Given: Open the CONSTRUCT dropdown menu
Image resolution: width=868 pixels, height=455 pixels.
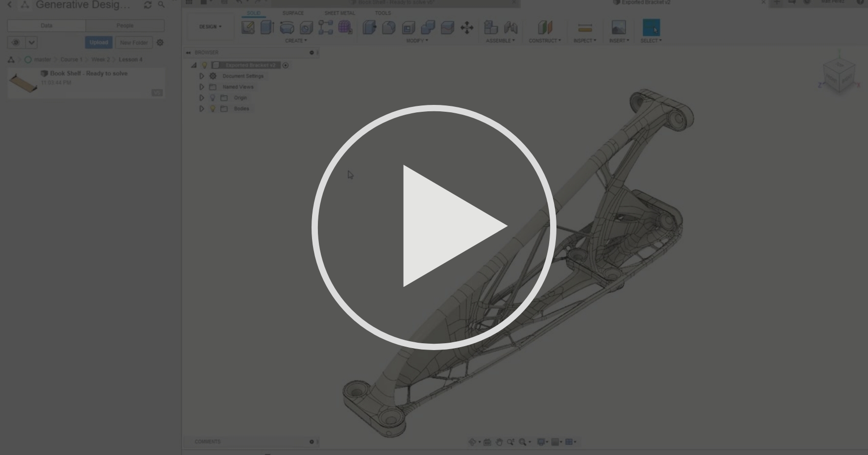Looking at the screenshot, I should [545, 41].
